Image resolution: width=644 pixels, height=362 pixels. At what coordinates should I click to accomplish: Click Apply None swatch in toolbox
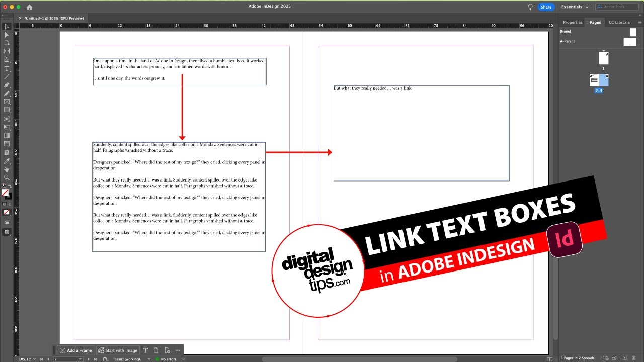click(7, 212)
